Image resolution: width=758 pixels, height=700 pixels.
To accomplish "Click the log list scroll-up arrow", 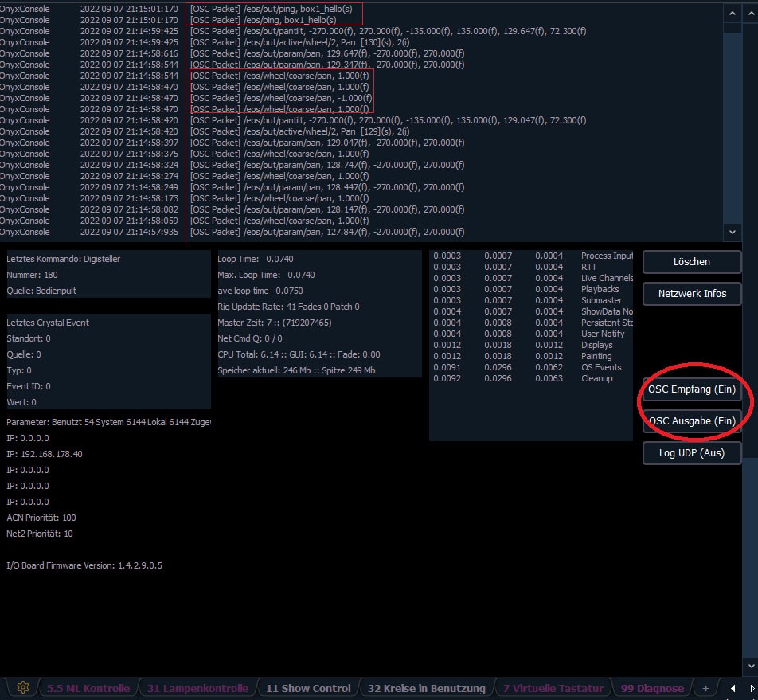I will coord(732,14).
